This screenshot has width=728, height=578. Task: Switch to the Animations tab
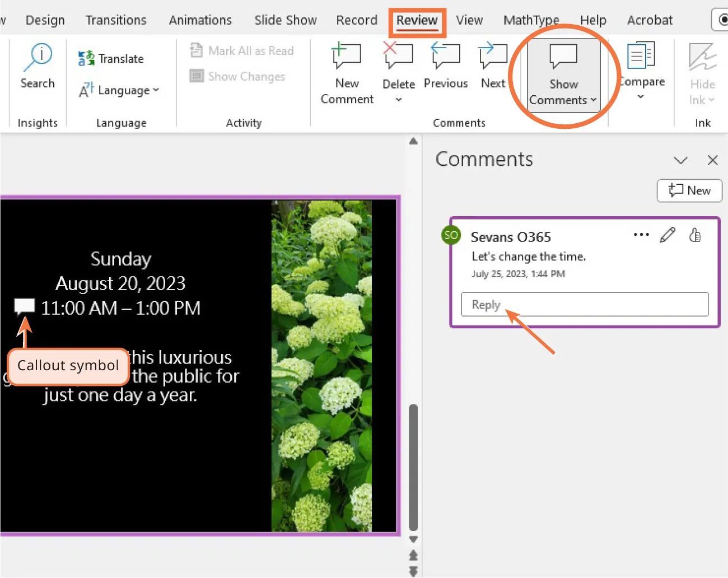click(x=200, y=20)
